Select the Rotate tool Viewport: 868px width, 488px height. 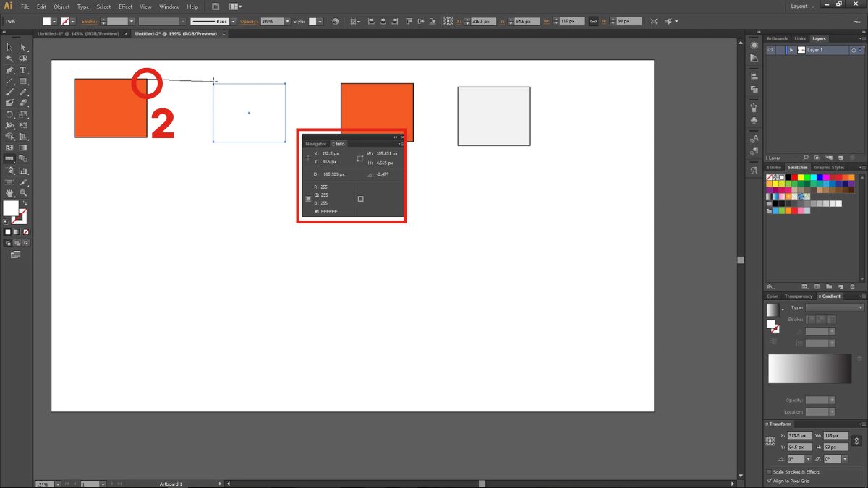(9, 114)
